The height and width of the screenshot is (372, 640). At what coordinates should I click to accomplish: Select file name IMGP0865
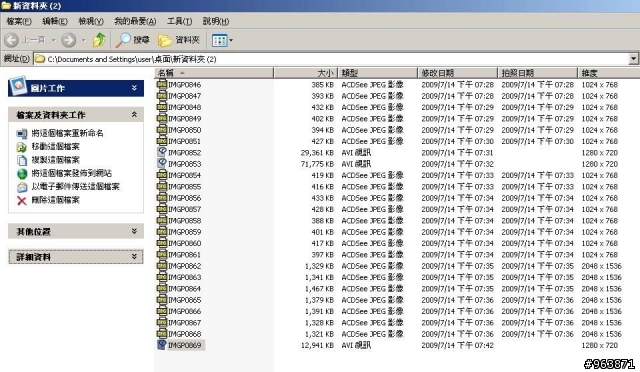click(184, 300)
